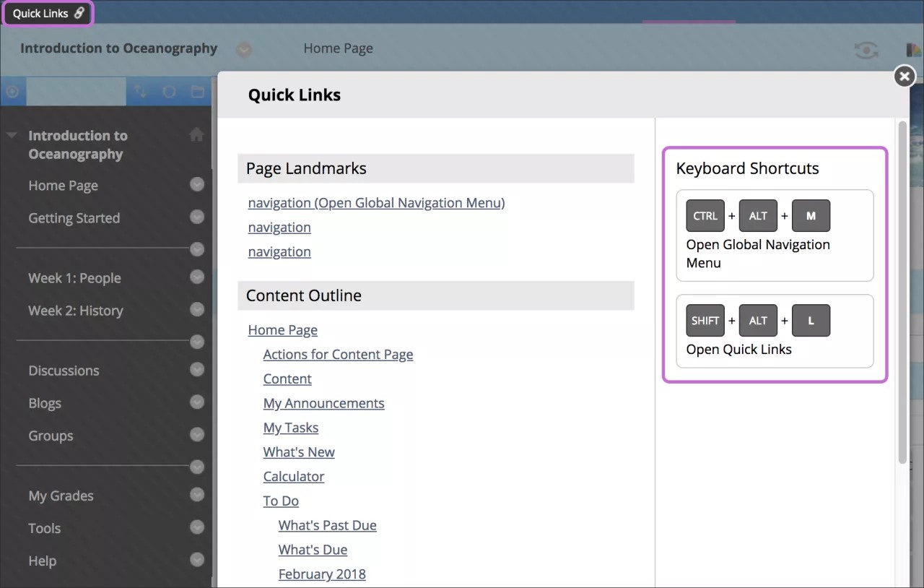Click the home icon beside Introduction to Oceanography
Screen dimensions: 924x588
tap(196, 134)
